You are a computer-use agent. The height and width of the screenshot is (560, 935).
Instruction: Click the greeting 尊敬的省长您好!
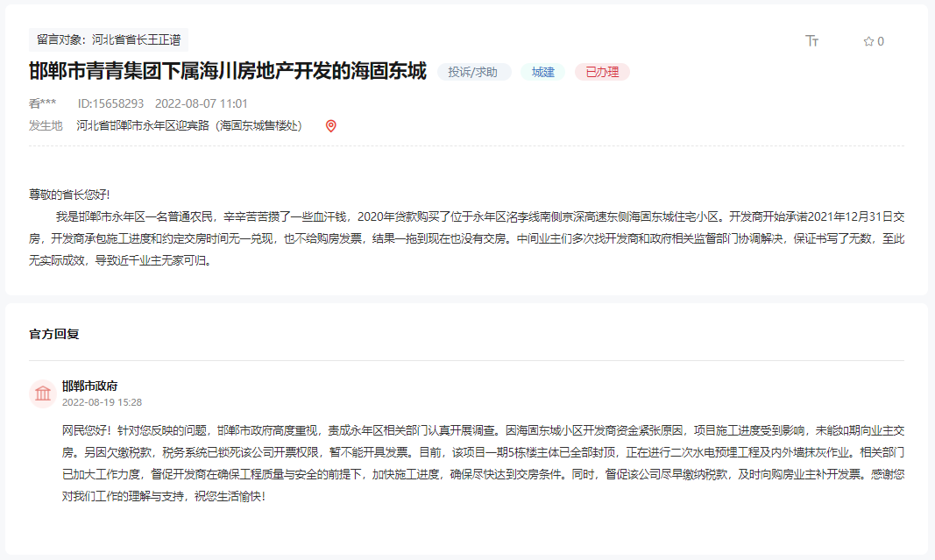point(69,195)
